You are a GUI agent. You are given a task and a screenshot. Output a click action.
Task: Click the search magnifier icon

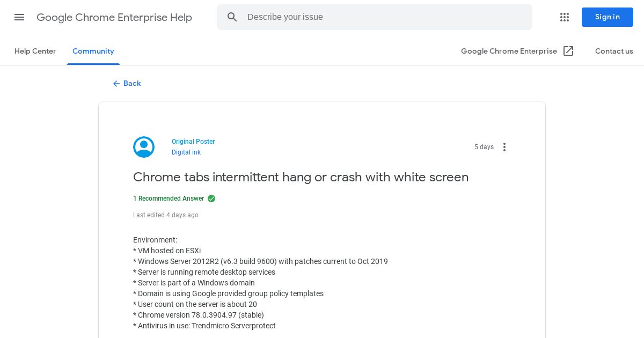[x=232, y=17]
